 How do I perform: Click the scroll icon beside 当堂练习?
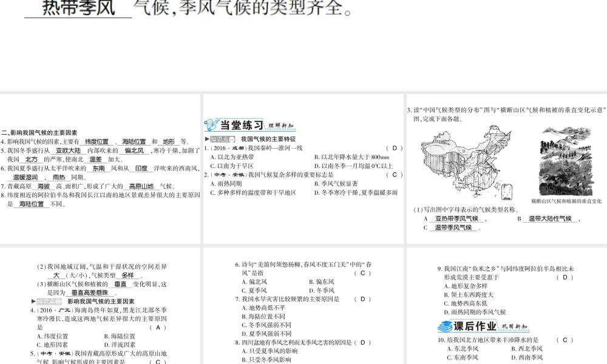pos(211,125)
